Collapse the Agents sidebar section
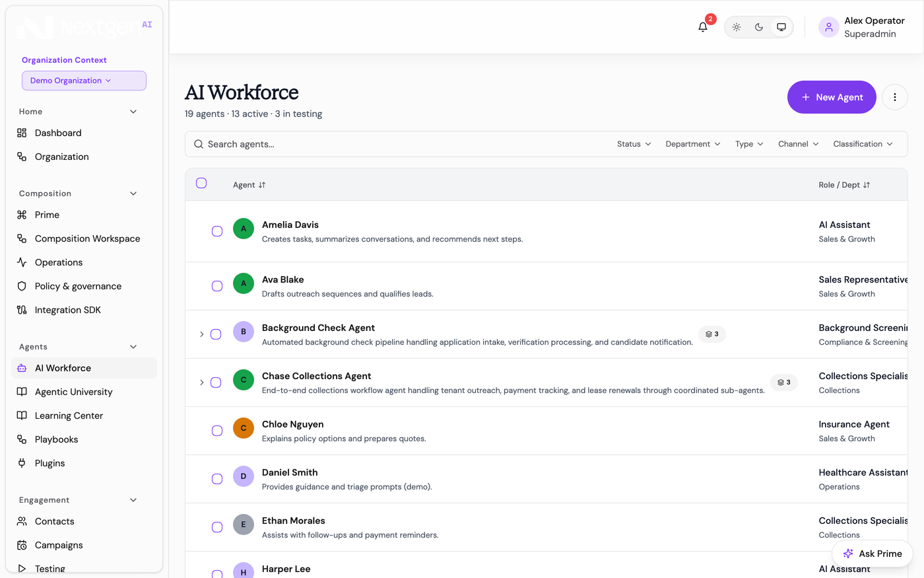 tap(133, 347)
